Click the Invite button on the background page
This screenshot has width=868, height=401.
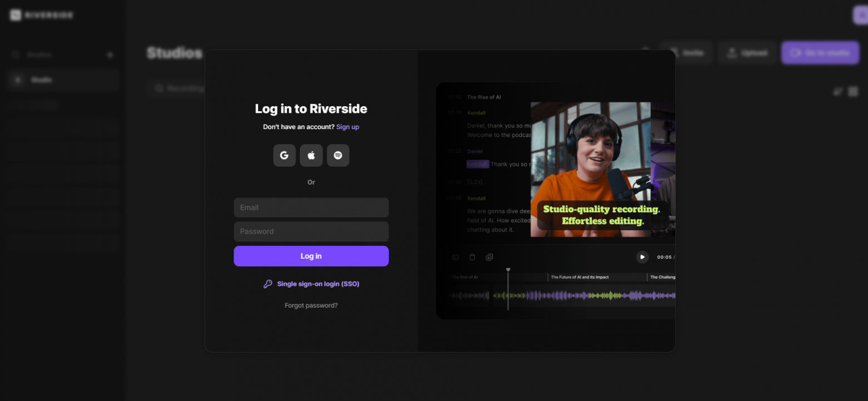(686, 53)
